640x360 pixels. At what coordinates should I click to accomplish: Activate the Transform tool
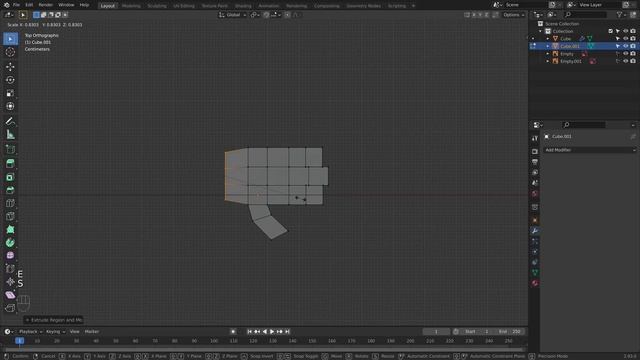pos(10,106)
